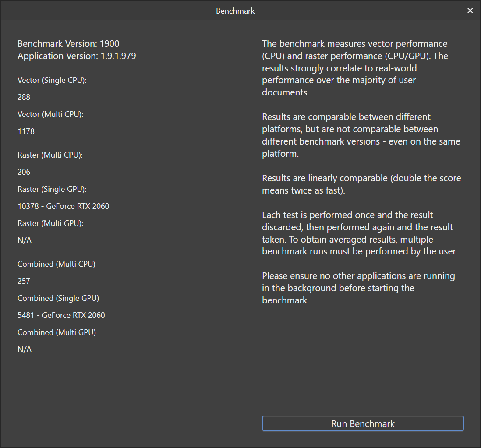Click the Combined (Multi GPU) label
Screen dimensions: 481x448
(57, 332)
